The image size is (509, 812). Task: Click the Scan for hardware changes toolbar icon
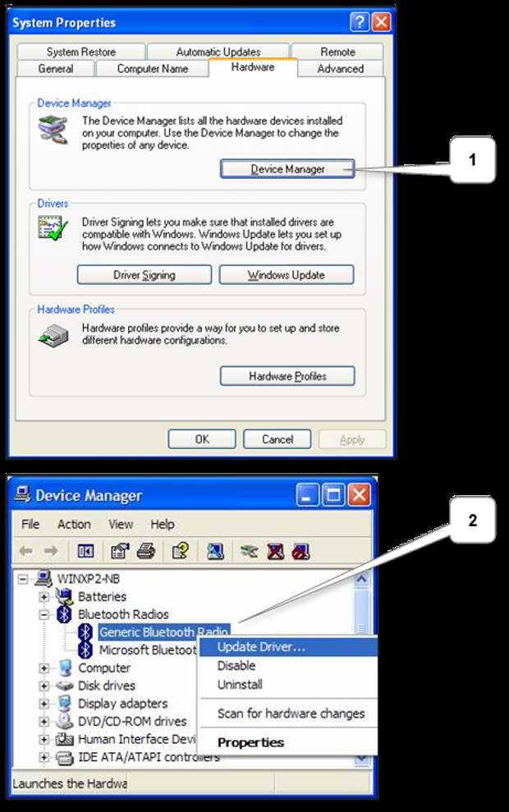pyautogui.click(x=215, y=551)
